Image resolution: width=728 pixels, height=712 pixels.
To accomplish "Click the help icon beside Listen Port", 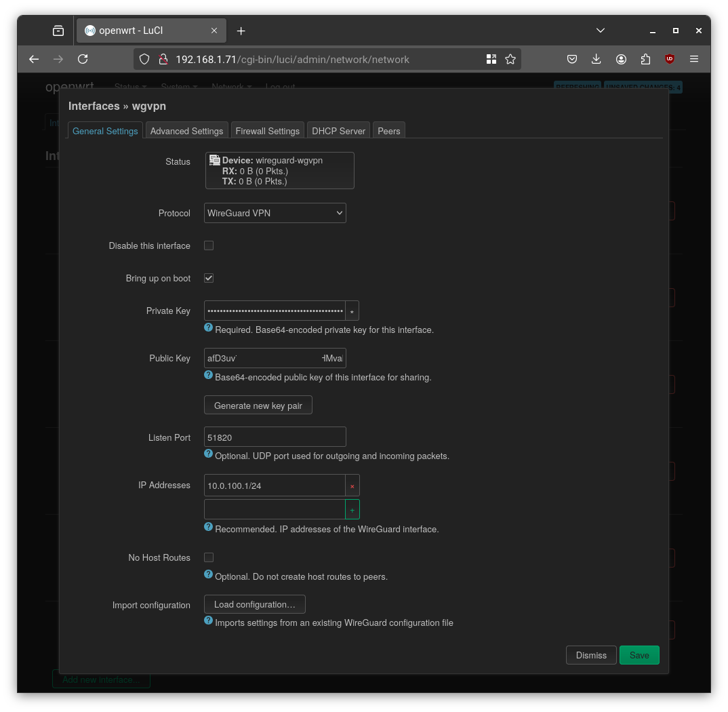I will tap(208, 453).
